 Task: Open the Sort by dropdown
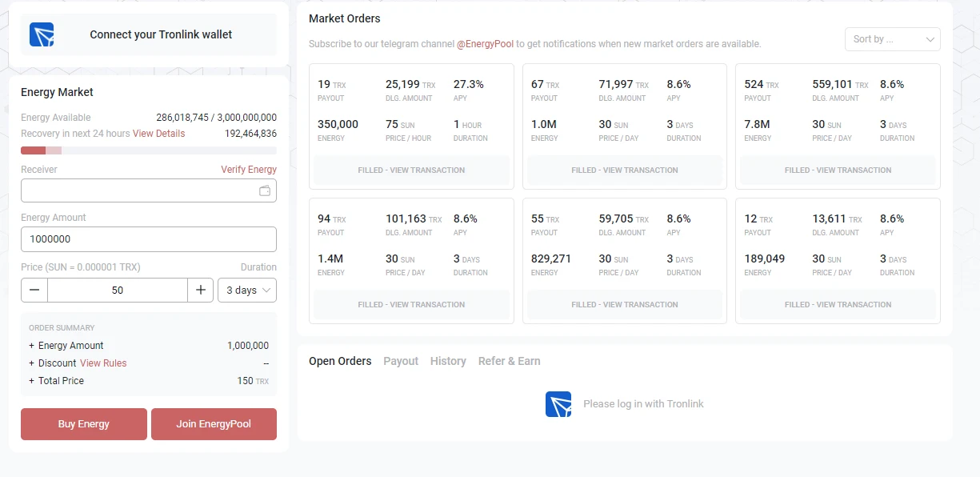[x=893, y=38]
